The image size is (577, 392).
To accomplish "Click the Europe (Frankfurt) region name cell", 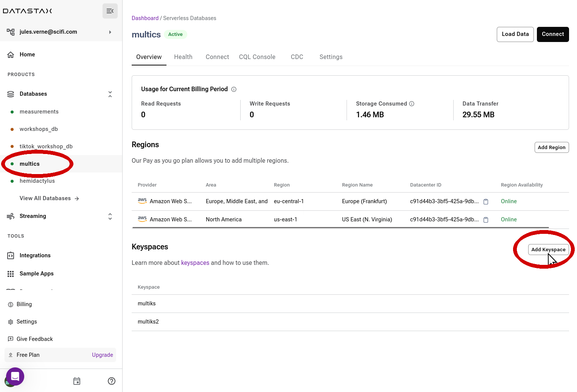I will [364, 201].
